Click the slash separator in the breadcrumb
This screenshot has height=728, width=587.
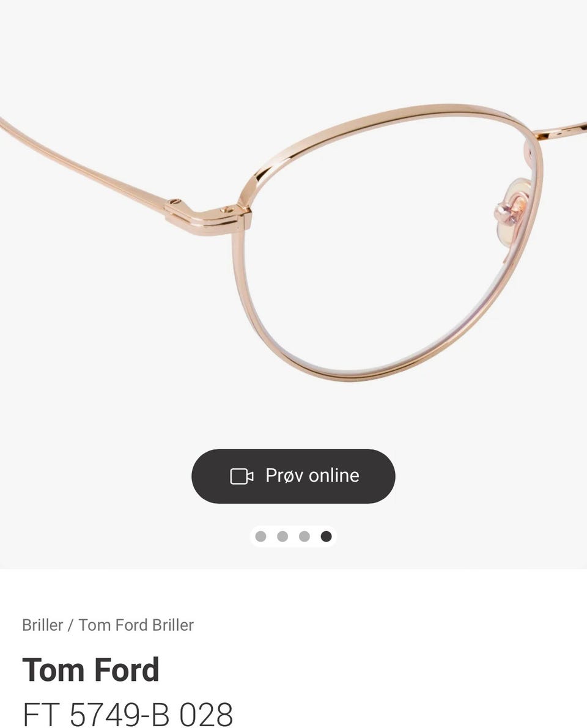coord(70,625)
